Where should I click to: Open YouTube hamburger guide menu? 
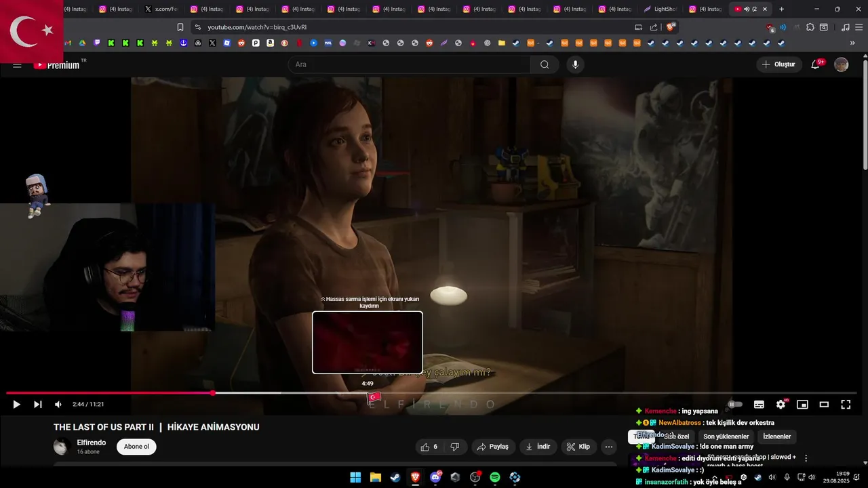pos(17,64)
